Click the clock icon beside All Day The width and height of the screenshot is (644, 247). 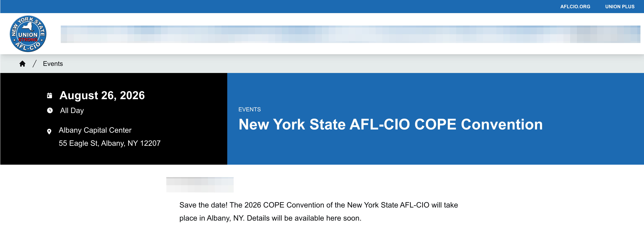click(50, 110)
